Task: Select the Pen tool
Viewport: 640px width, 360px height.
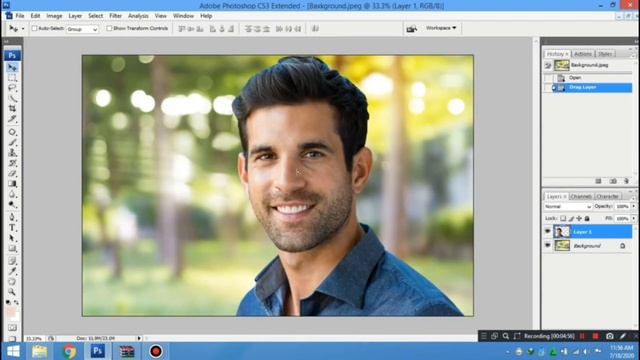Action: tap(12, 217)
